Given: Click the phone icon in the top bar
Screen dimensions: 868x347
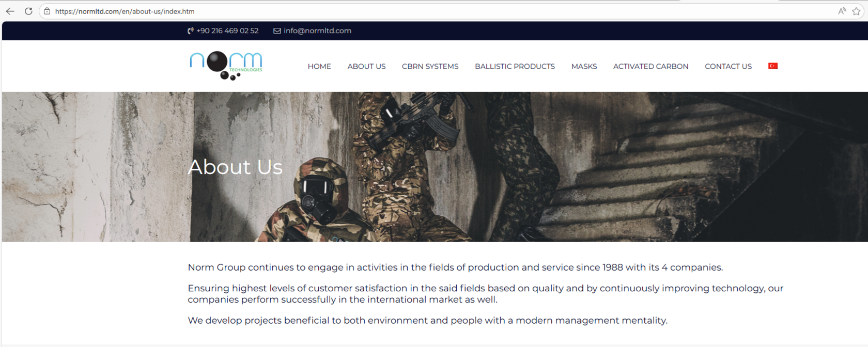Looking at the screenshot, I should pyautogui.click(x=190, y=31).
